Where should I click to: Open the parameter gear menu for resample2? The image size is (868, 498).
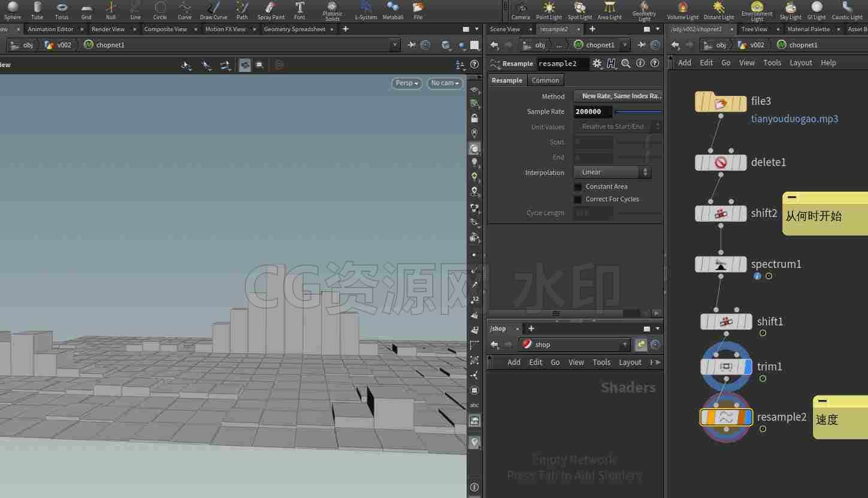pos(597,64)
